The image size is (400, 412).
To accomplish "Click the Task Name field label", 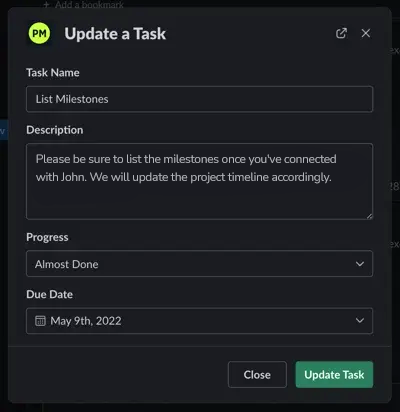I will coord(53,73).
